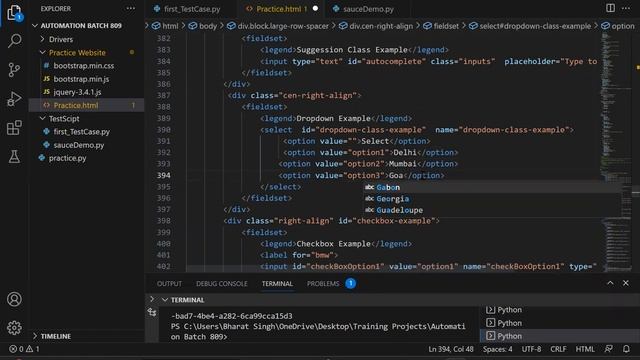
Task: Open Source Control view
Action: 14,70
